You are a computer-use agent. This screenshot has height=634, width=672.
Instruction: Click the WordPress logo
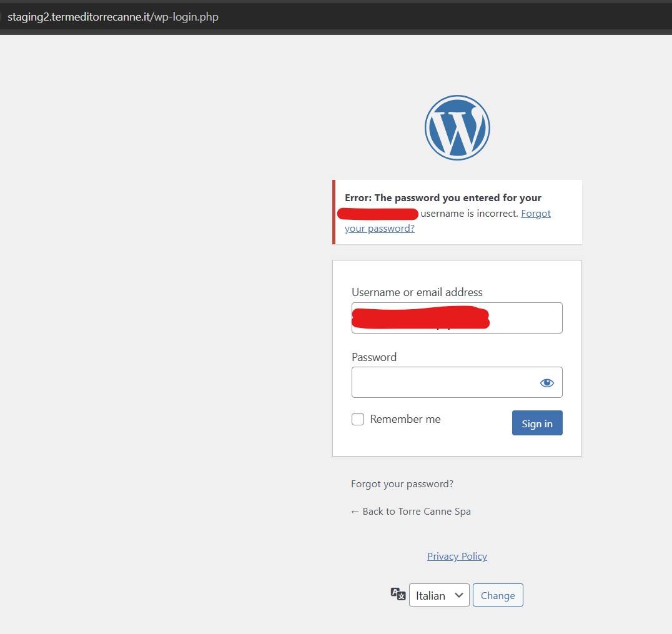tap(457, 128)
